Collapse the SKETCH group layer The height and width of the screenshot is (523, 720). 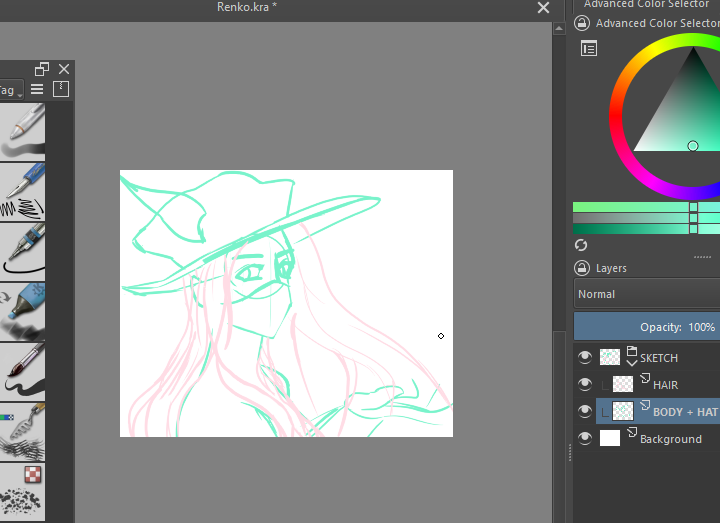pyautogui.click(x=631, y=363)
